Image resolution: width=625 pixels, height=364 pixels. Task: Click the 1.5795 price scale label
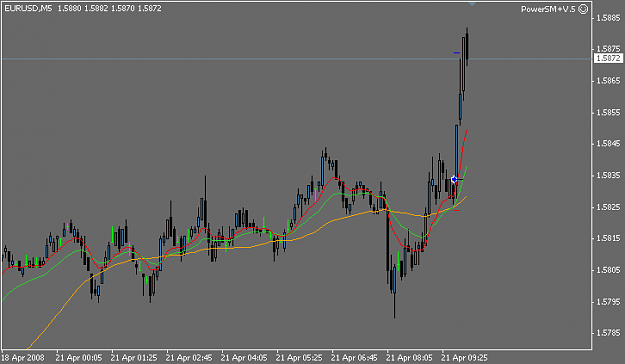pos(608,302)
